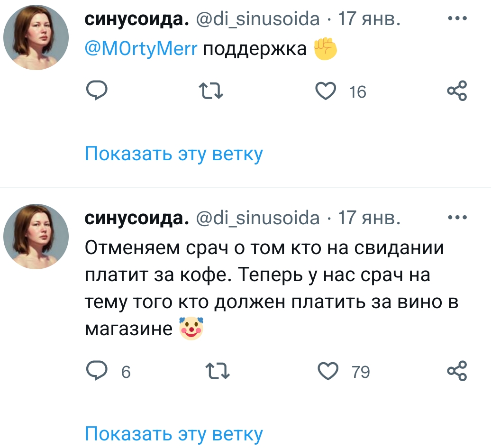Open avatar of second tweet author
Screen dimensions: 491x448
[x=36, y=237]
